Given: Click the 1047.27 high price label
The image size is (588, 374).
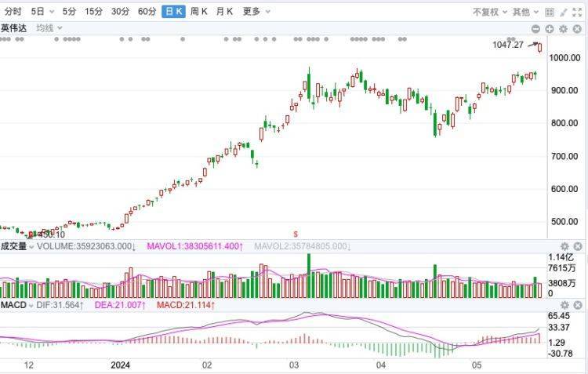Looking at the screenshot, I should (508, 45).
